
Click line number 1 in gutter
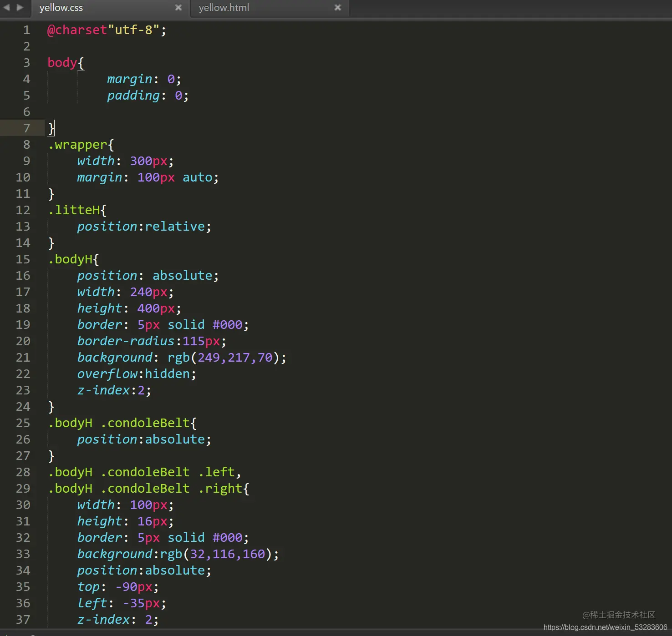(26, 30)
